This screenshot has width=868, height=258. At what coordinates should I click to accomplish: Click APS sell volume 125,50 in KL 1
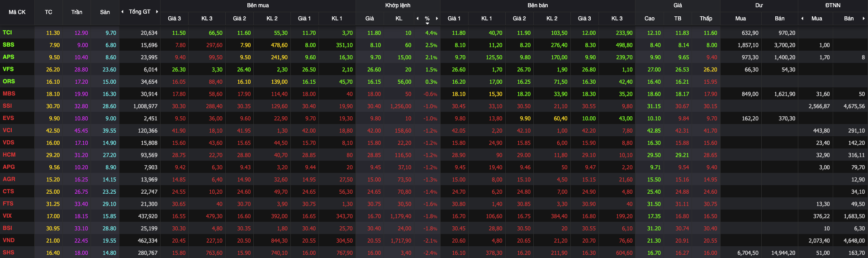(494, 57)
